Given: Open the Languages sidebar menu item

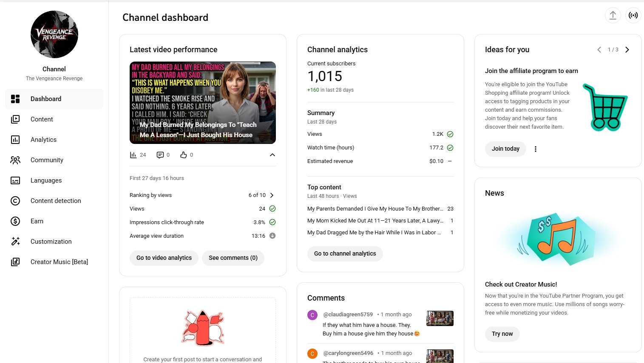Looking at the screenshot, I should pos(46,180).
